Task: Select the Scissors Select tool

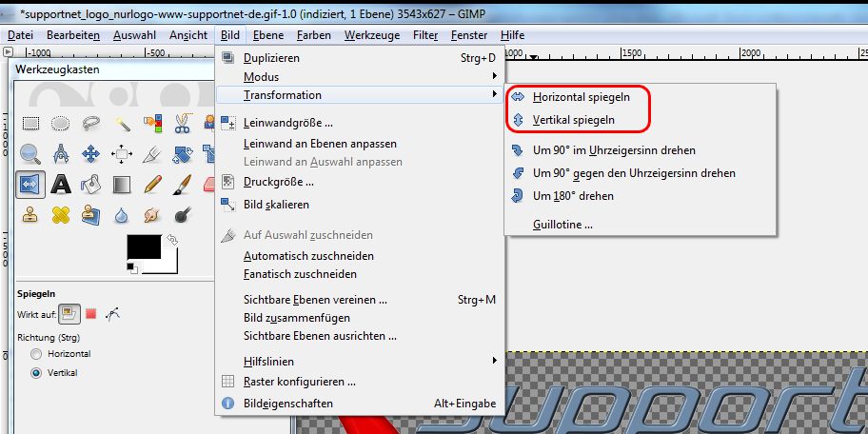Action: 182,123
